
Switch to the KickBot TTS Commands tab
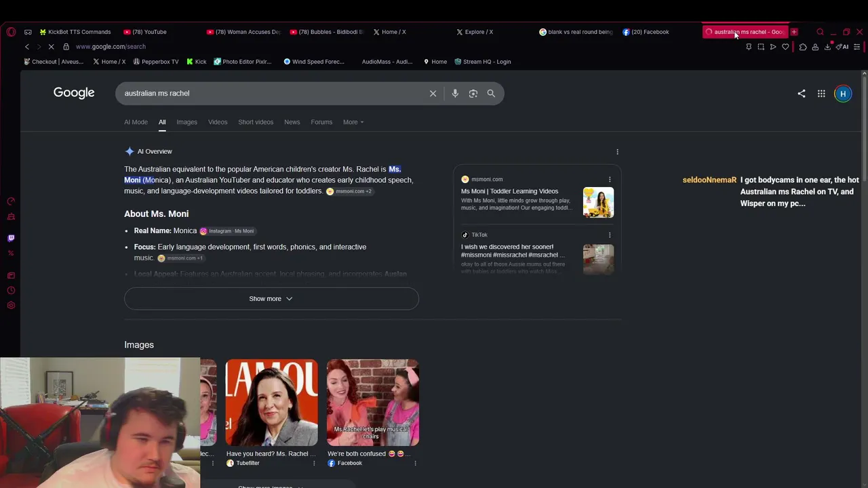click(75, 32)
